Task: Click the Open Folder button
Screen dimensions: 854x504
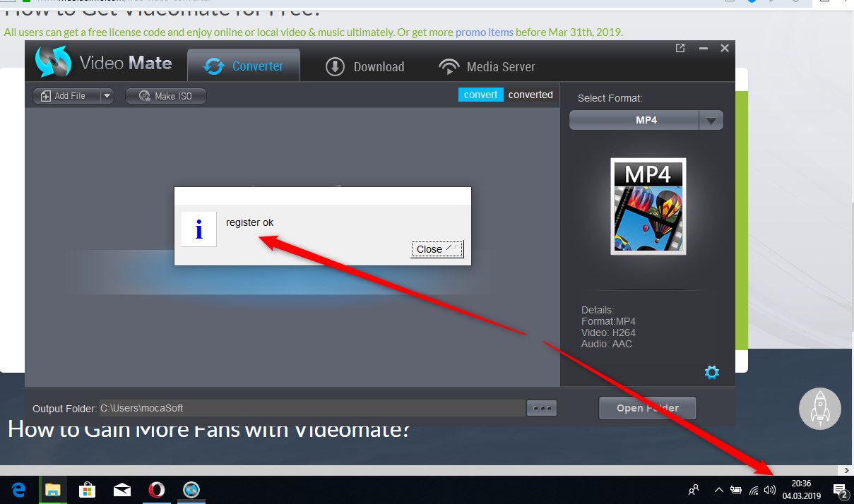Action: coord(648,407)
